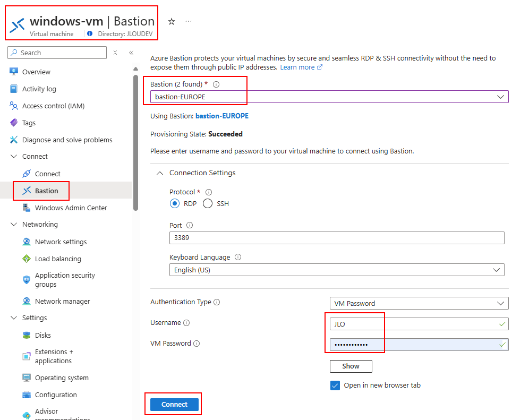The height and width of the screenshot is (420, 512).
Task: Open the bastion-EUROPE link
Action: [x=222, y=116]
